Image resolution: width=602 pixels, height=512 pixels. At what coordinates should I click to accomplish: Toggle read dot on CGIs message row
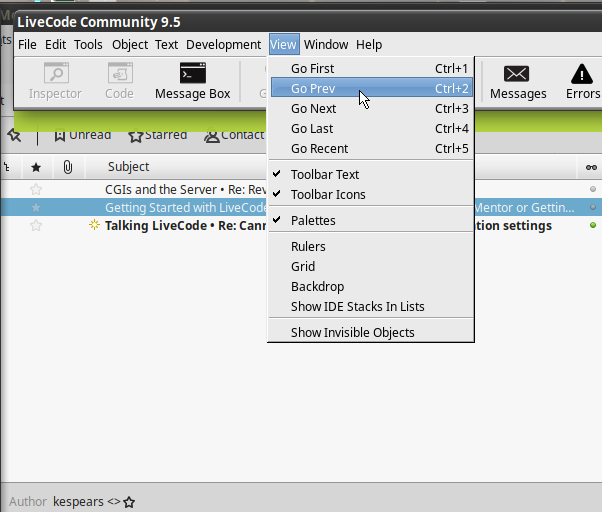(593, 189)
